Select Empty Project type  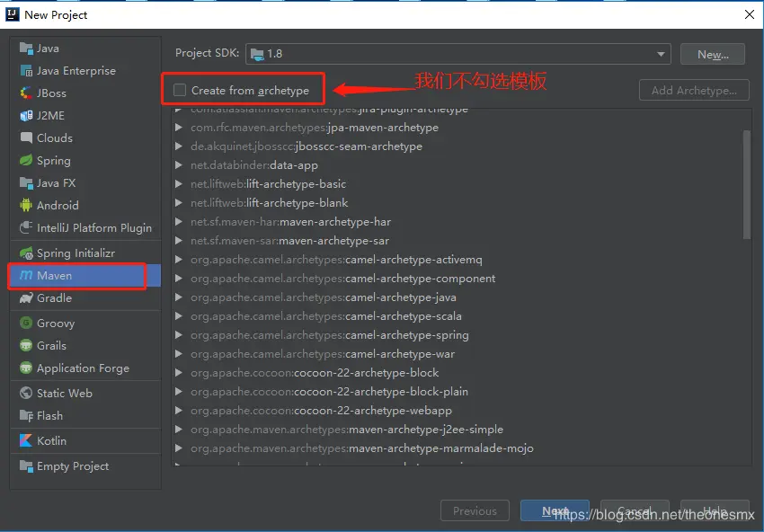tap(85, 465)
